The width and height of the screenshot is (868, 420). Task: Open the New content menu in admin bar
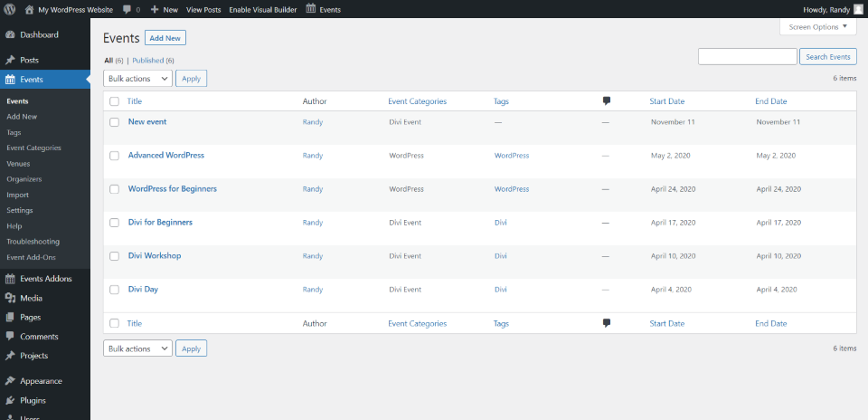[165, 10]
